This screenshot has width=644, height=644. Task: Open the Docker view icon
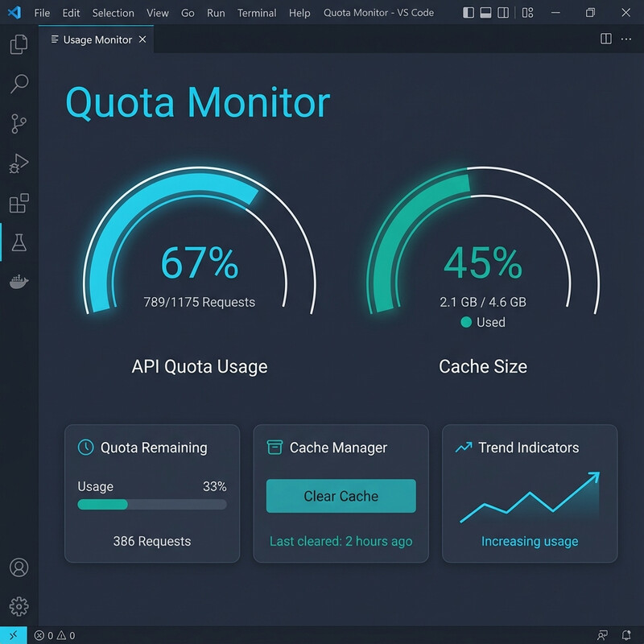point(19,282)
